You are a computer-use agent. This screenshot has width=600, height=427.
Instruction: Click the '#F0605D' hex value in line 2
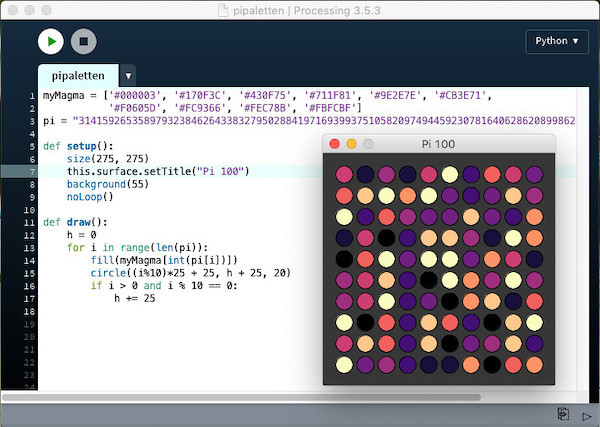(x=133, y=108)
